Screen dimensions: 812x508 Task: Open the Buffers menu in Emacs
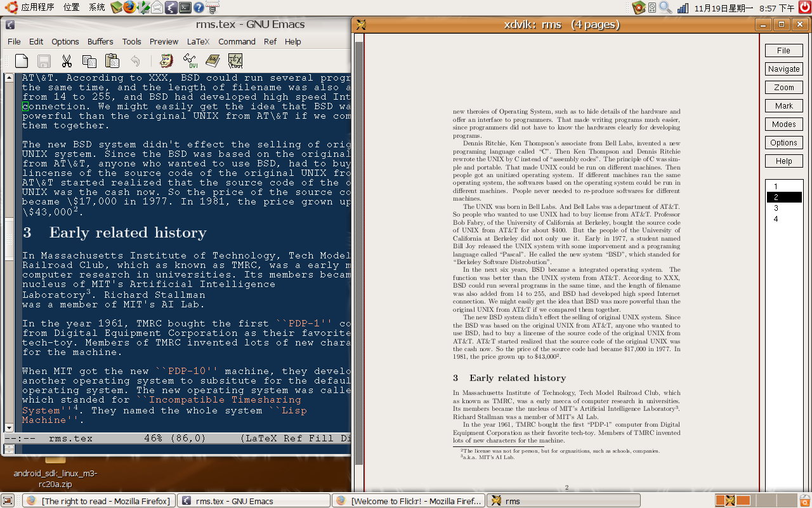click(100, 42)
